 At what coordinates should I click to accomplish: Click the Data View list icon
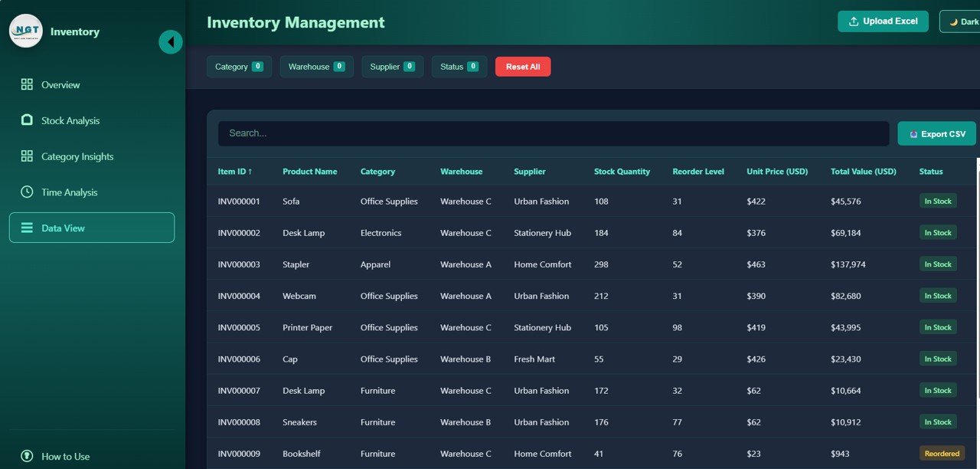pyautogui.click(x=27, y=228)
